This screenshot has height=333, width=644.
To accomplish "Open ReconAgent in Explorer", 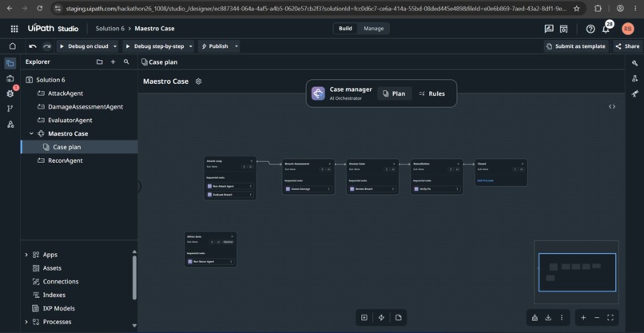I will click(66, 161).
